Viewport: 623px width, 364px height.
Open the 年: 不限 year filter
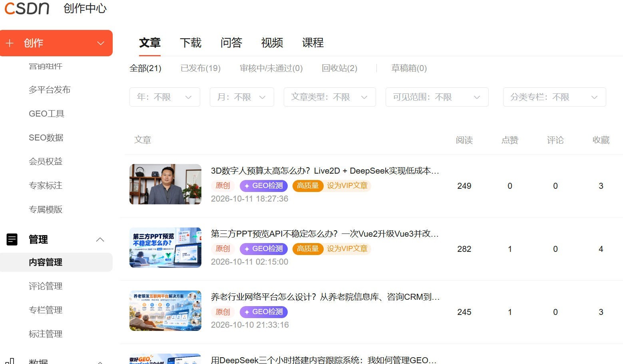(165, 97)
